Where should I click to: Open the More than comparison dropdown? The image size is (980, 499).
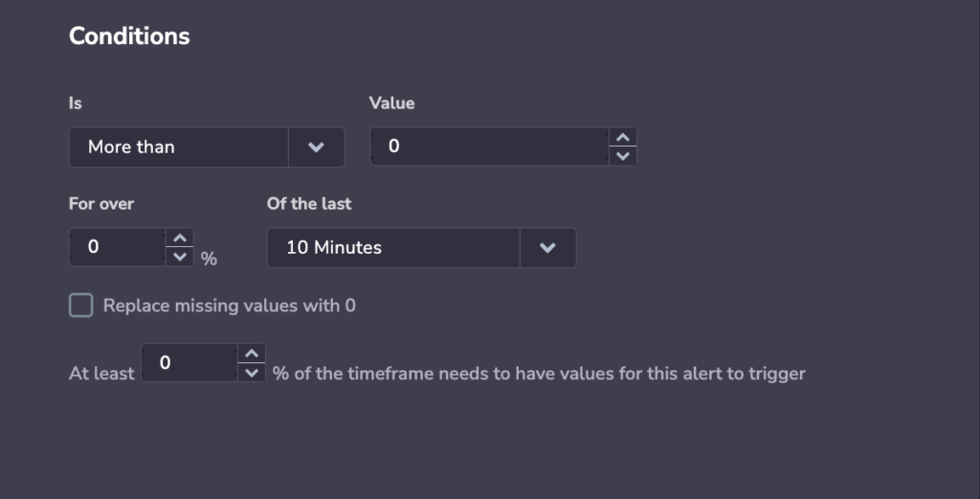click(179, 147)
